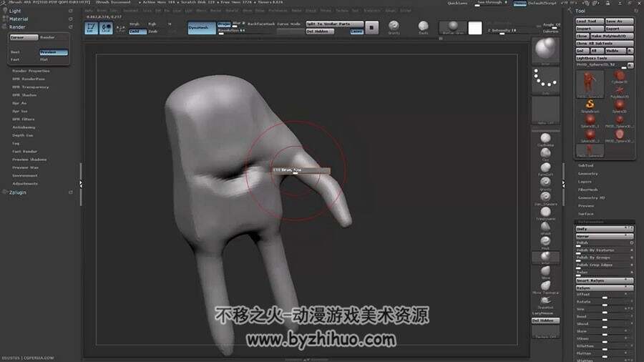Toggle the DynaMesh button
Viewport: 644px width, 362px height.
pyautogui.click(x=202, y=28)
